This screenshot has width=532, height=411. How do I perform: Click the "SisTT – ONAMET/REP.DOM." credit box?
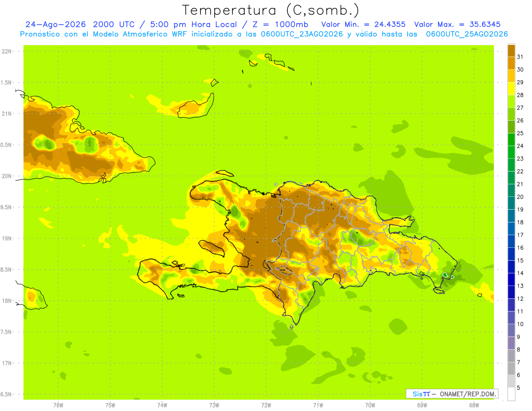pyautogui.click(x=452, y=394)
